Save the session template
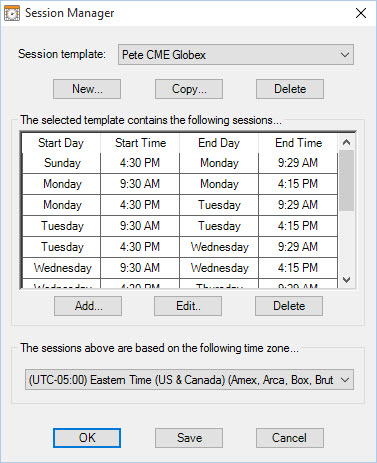 pyautogui.click(x=189, y=438)
